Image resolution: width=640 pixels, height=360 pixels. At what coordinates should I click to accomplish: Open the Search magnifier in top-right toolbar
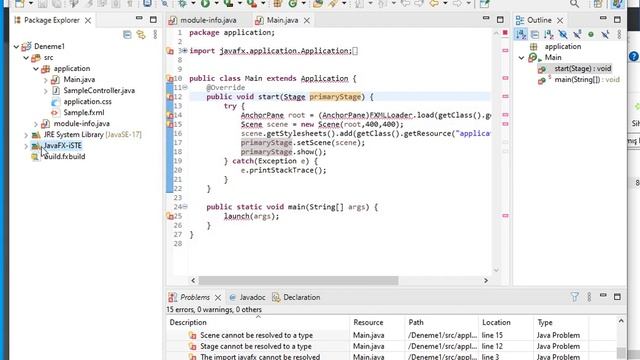pos(574,4)
